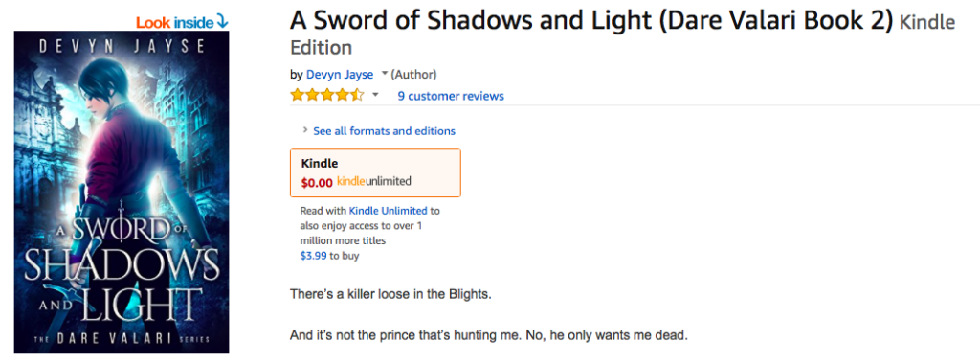Open the Look inside label above cover
Image resolution: width=980 pixels, height=364 pixels.
[183, 23]
